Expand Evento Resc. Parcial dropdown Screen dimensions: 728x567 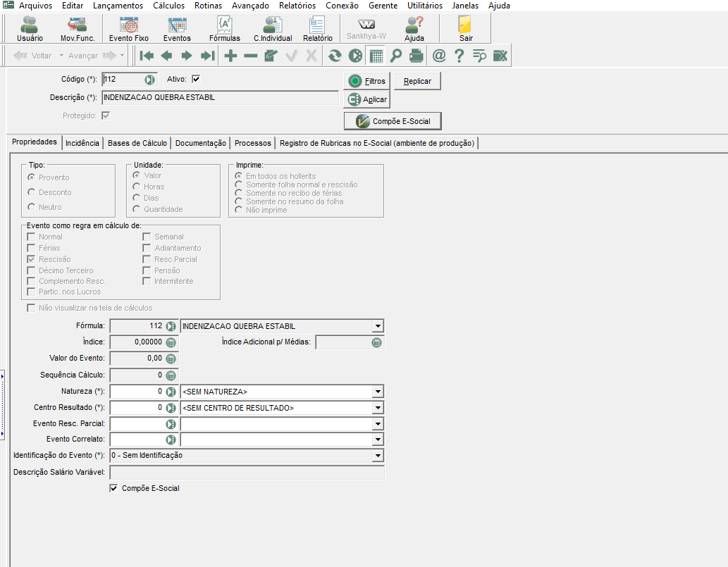378,424
